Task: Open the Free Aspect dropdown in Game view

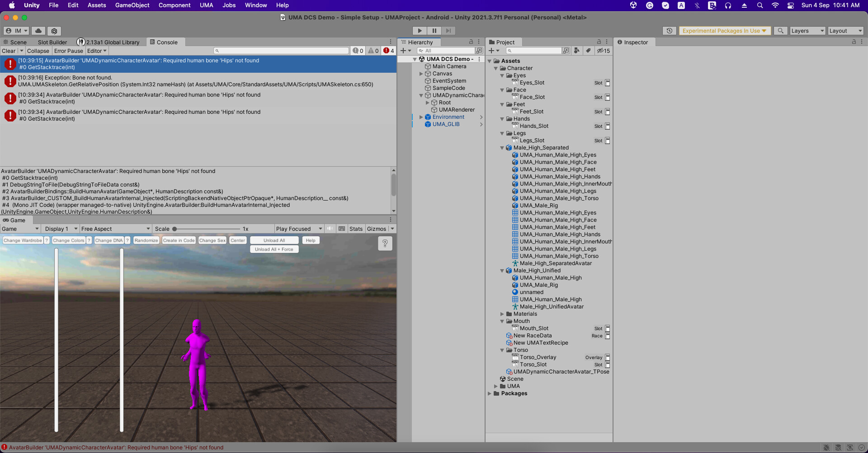Action: click(116, 229)
